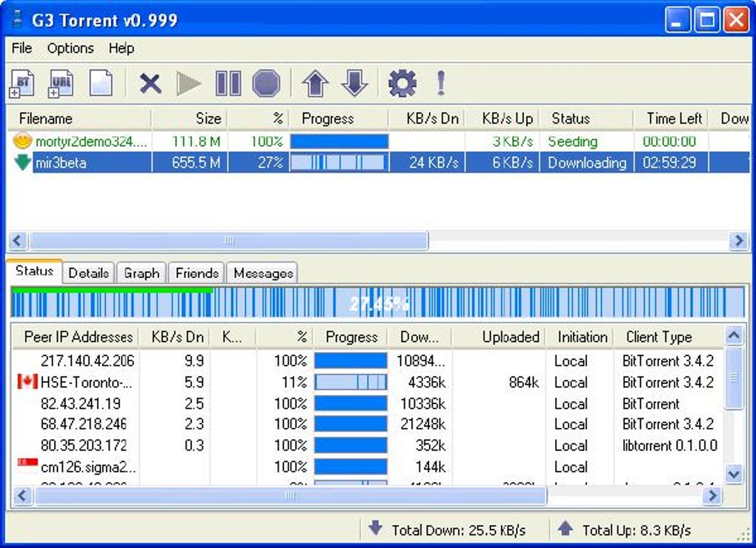
Task: Add a new BT torrent file
Action: tap(22, 84)
